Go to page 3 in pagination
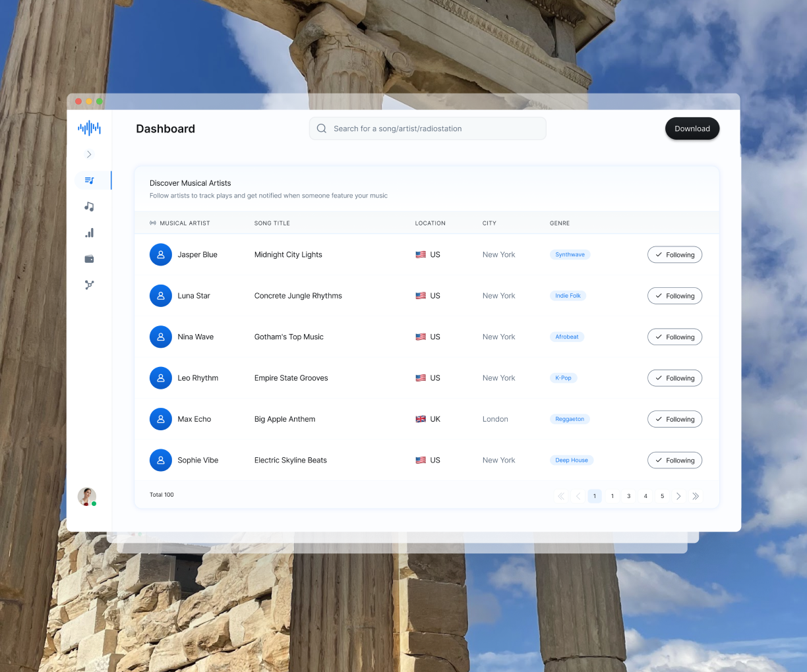 point(629,496)
